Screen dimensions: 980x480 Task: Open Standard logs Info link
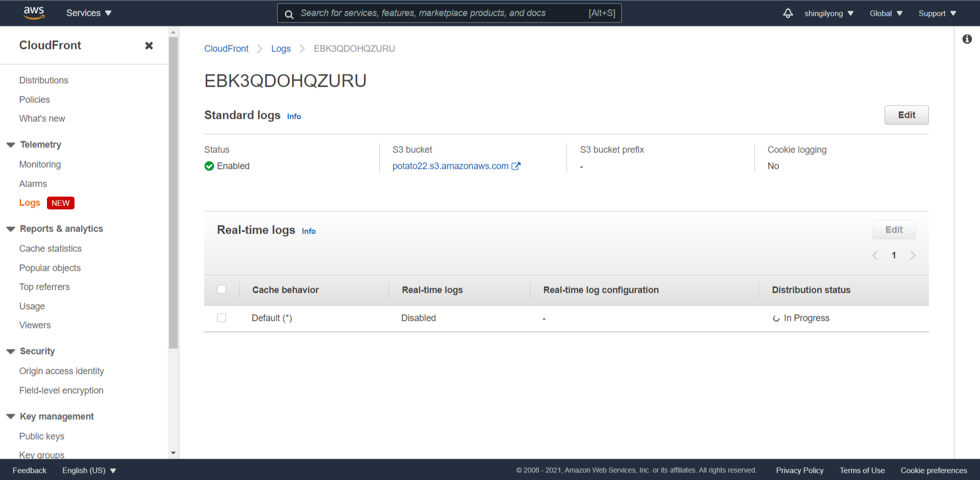[294, 116]
